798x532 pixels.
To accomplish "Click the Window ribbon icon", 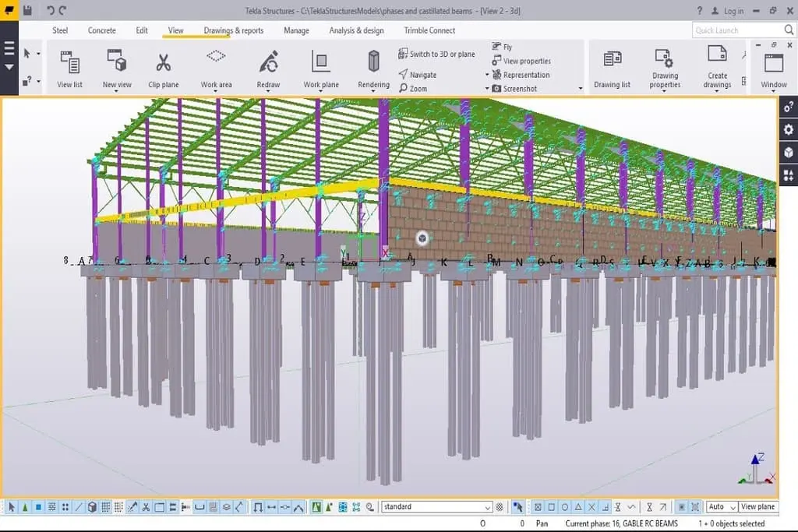I will click(774, 63).
